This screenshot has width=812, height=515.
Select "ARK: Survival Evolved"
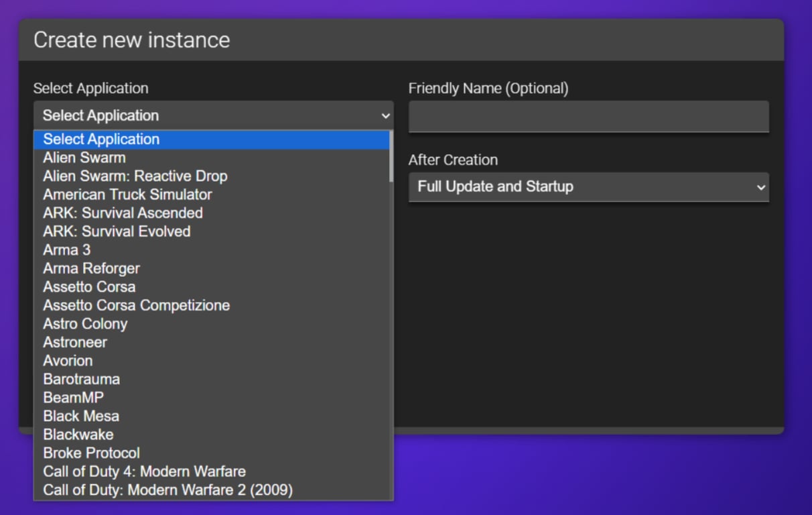coord(117,231)
